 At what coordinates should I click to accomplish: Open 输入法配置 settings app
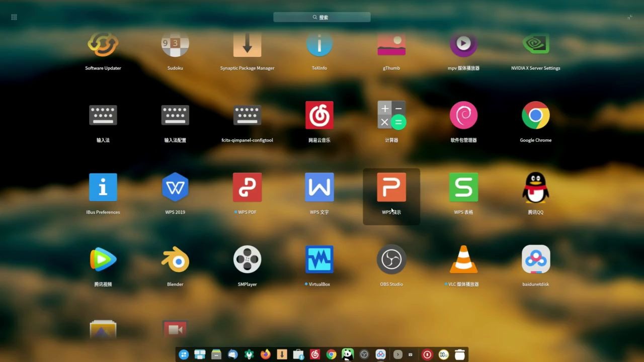point(175,116)
